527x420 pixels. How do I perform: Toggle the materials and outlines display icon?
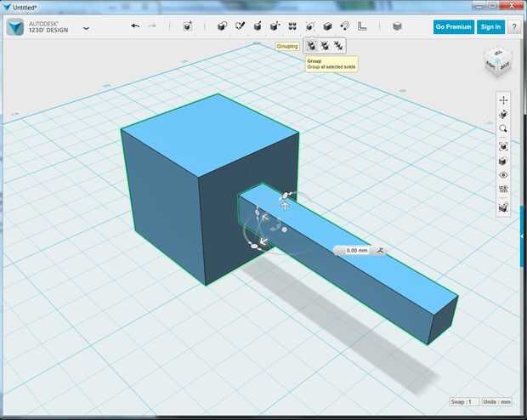click(x=503, y=207)
